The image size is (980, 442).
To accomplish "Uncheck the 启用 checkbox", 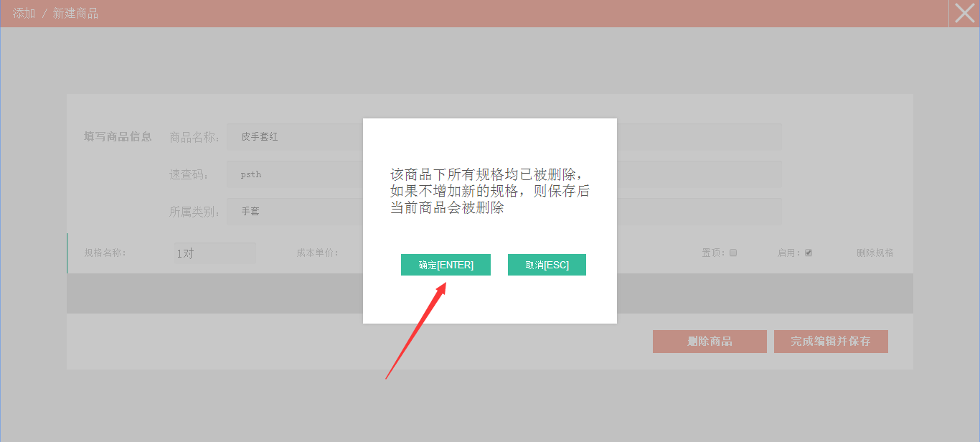I will click(x=809, y=253).
